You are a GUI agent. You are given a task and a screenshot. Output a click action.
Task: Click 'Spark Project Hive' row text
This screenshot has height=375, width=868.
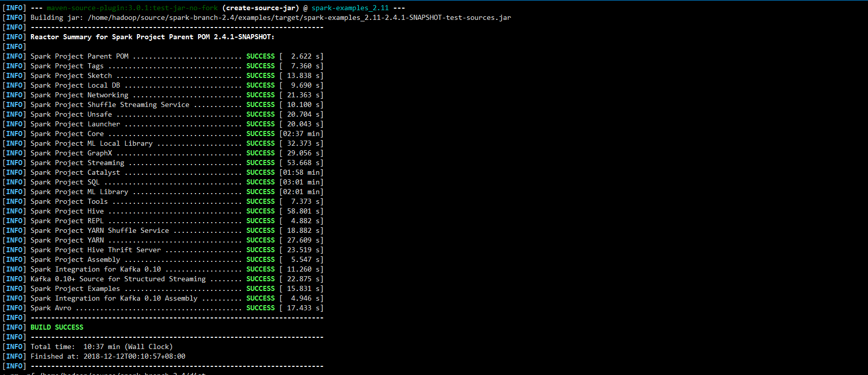(x=67, y=211)
